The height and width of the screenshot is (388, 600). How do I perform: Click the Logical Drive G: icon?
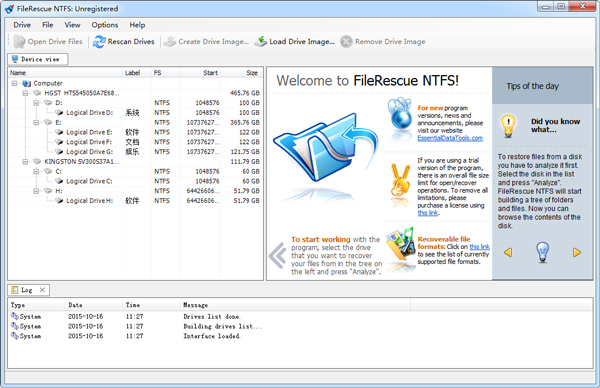[x=59, y=152]
